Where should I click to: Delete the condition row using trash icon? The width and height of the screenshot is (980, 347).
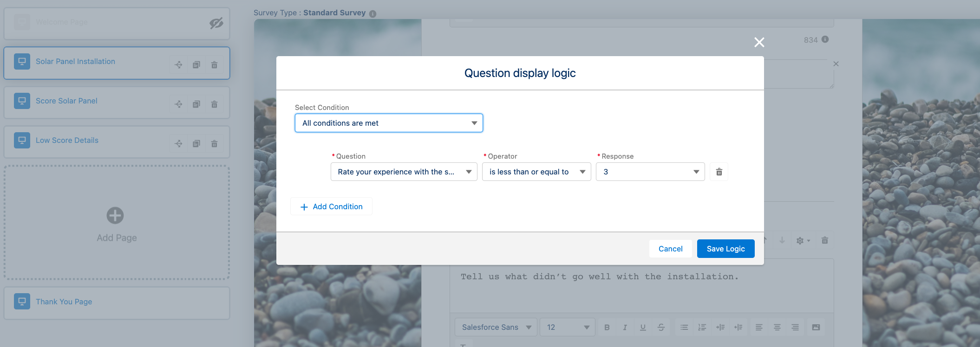[719, 172]
